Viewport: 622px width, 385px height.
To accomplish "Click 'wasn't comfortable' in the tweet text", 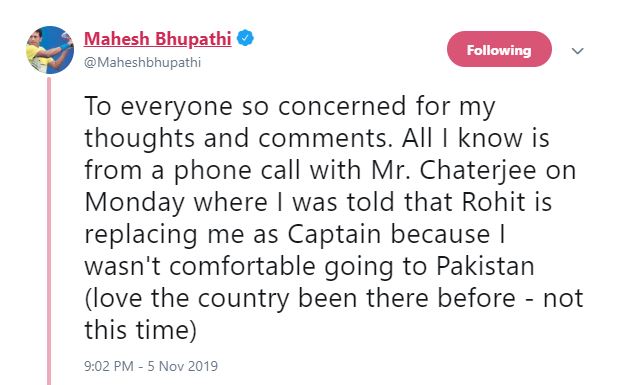I will pos(200,266).
